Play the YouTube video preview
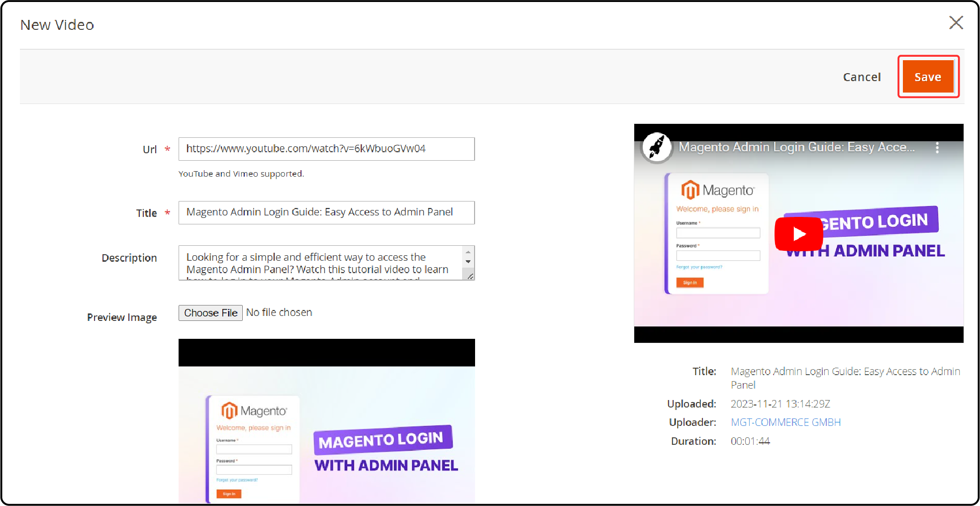 pos(799,234)
